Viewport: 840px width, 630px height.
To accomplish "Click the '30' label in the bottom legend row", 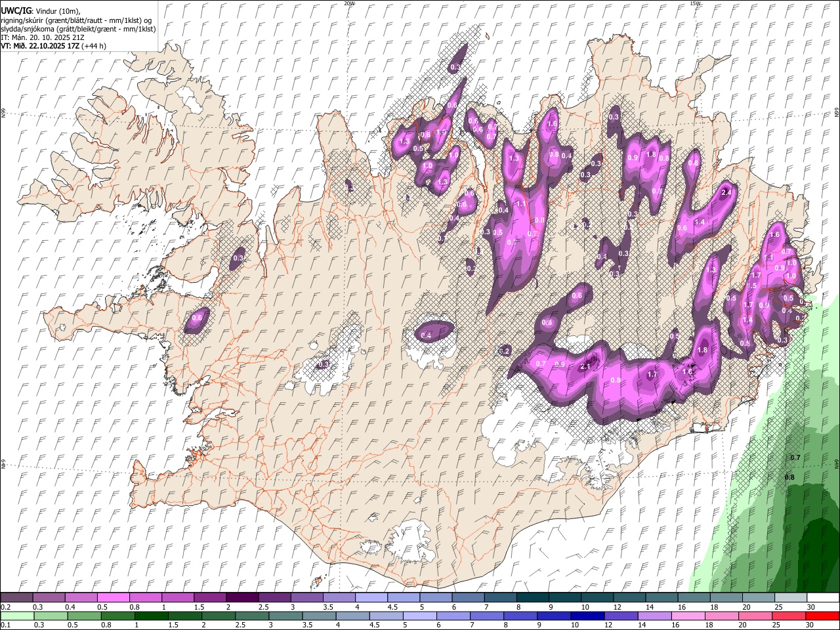I will click(808, 625).
